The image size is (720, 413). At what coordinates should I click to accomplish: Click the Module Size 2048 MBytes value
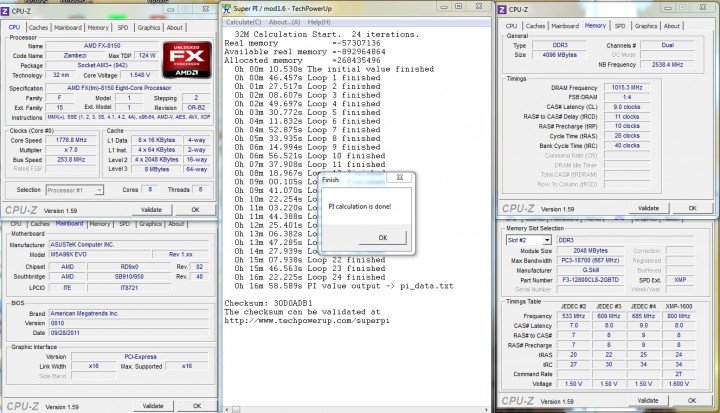tap(590, 251)
